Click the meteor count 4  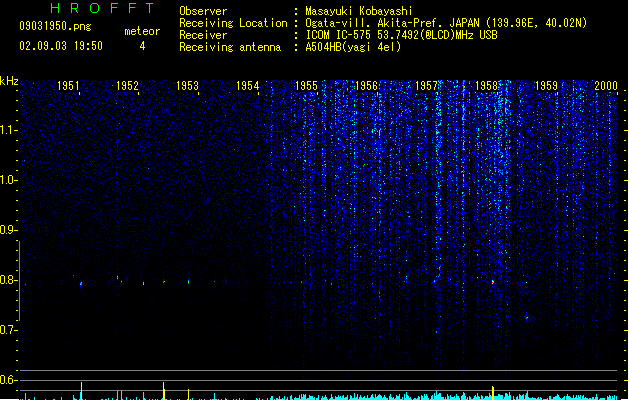click(x=142, y=46)
